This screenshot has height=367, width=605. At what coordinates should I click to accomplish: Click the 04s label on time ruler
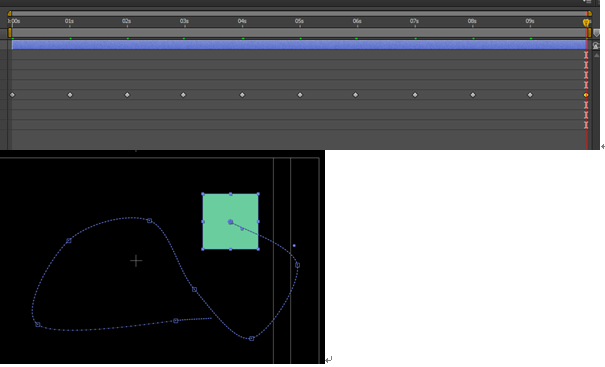point(242,21)
